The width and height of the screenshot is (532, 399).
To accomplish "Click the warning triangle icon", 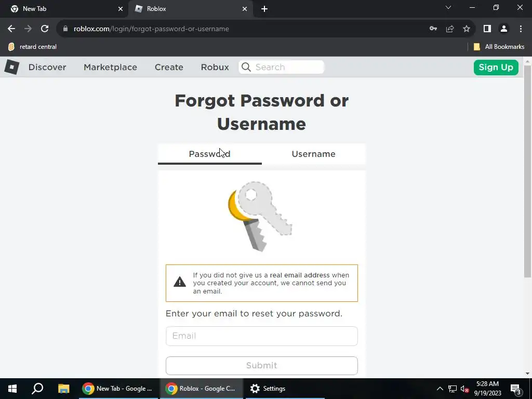I will click(180, 282).
